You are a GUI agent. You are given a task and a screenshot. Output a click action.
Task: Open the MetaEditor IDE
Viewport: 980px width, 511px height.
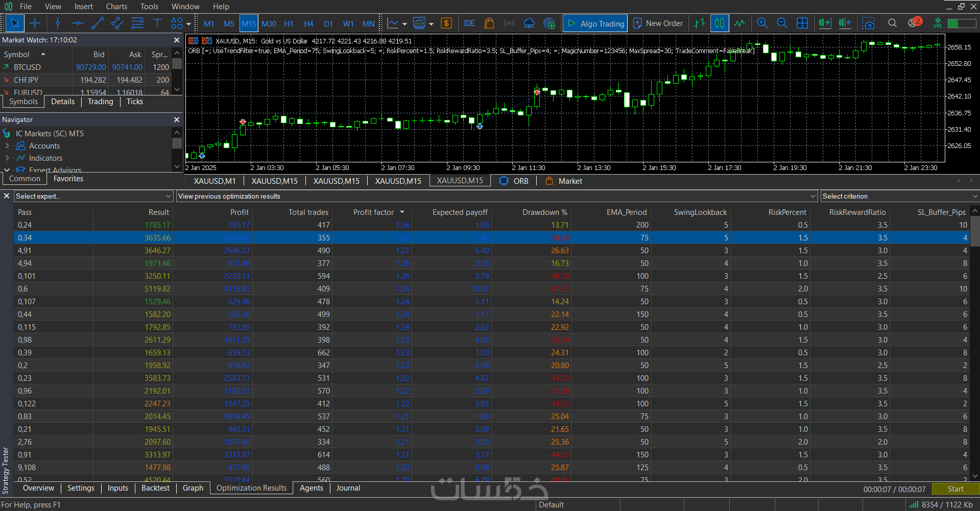pos(469,23)
